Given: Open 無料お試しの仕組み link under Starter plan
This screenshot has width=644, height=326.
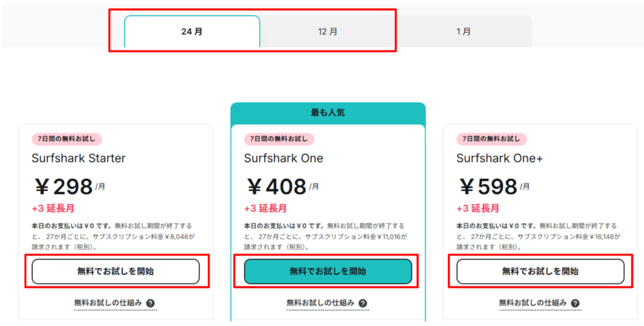Looking at the screenshot, I should pos(108,303).
